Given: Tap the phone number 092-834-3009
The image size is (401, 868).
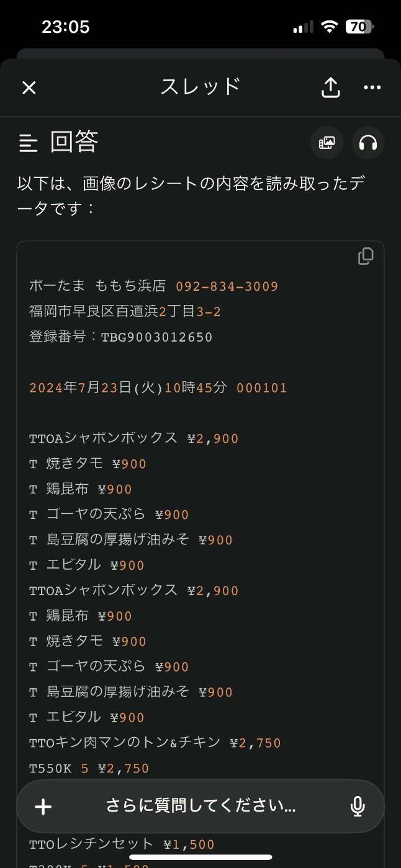Looking at the screenshot, I should (227, 286).
